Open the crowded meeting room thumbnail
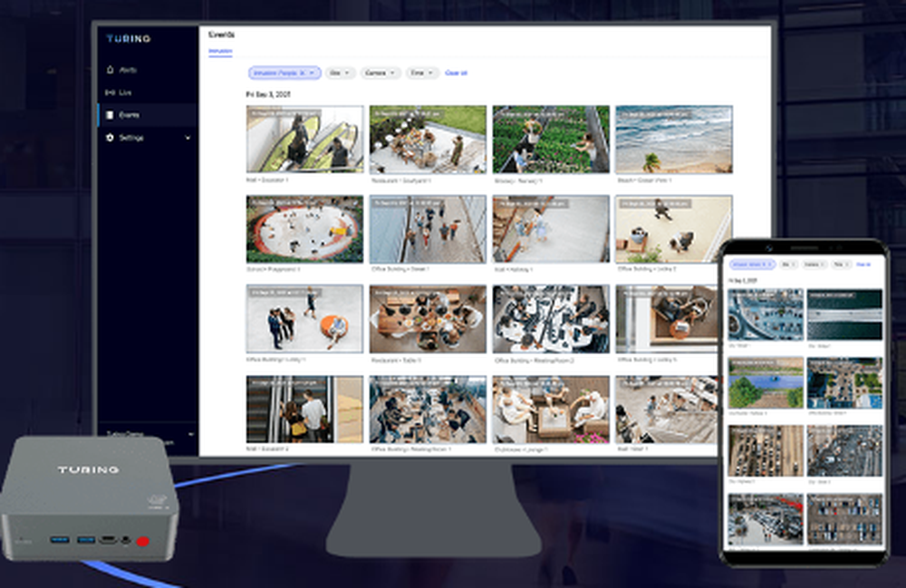This screenshot has width=906, height=588. tap(428, 410)
